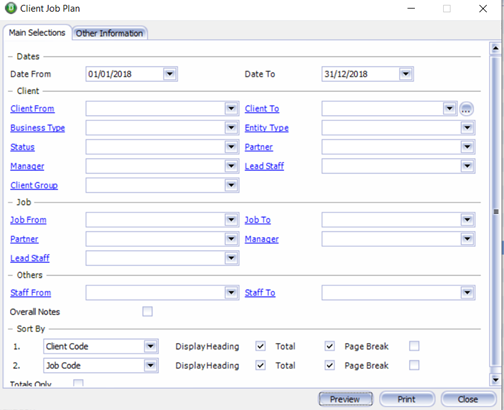This screenshot has width=504, height=410.
Task: Click the vertical scrollbar thumb
Action: tap(495, 211)
